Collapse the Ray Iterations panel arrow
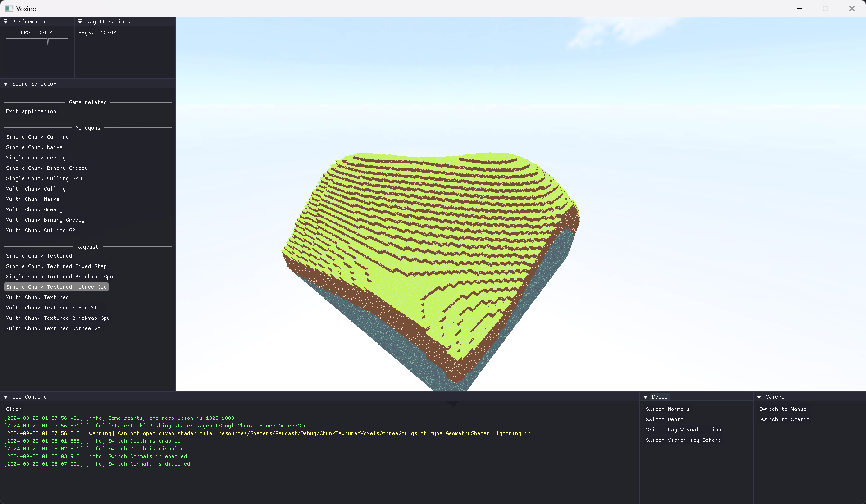Screen dimensions: 866x504 pos(80,22)
